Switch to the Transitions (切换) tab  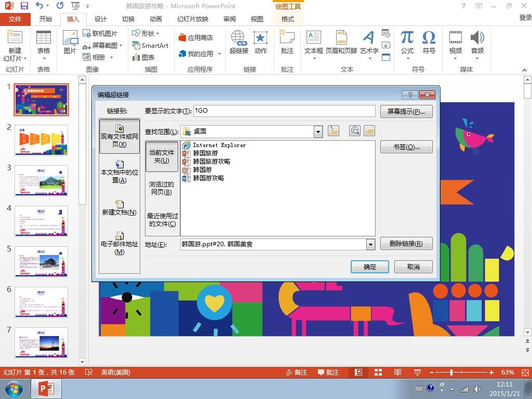point(128,19)
